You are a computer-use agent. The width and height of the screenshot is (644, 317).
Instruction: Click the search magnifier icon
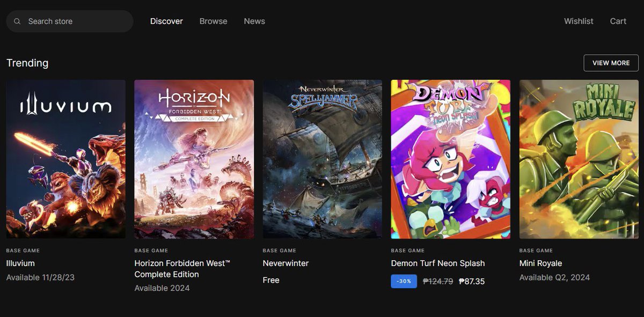tap(17, 21)
